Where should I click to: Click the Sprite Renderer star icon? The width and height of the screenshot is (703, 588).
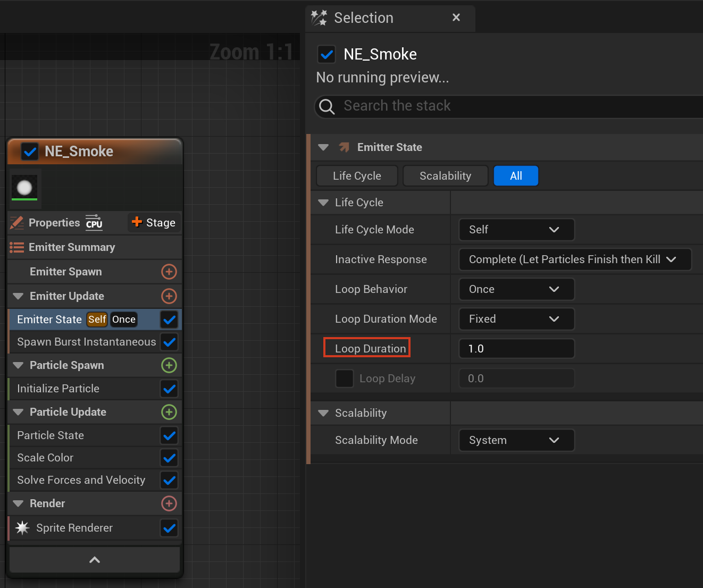pos(22,528)
